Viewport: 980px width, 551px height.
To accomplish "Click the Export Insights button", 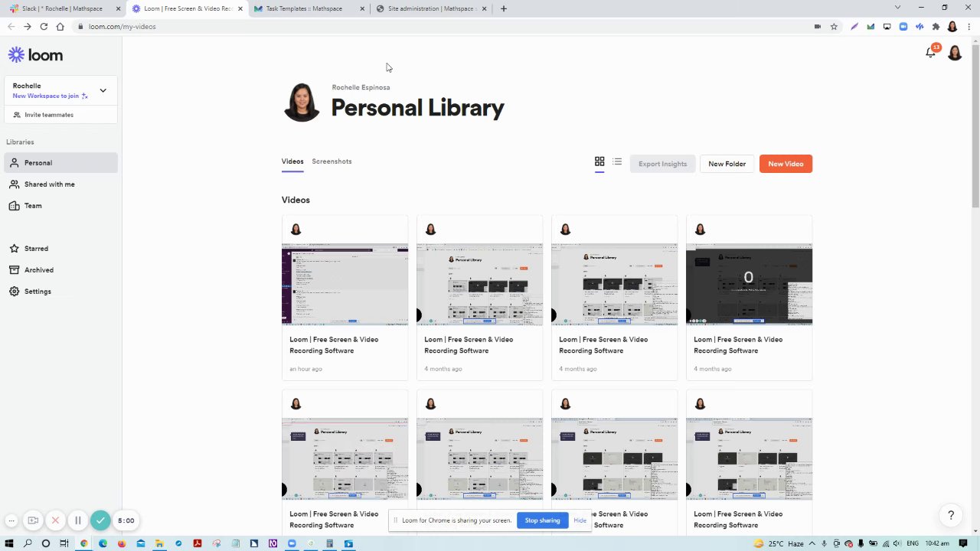I will (662, 164).
